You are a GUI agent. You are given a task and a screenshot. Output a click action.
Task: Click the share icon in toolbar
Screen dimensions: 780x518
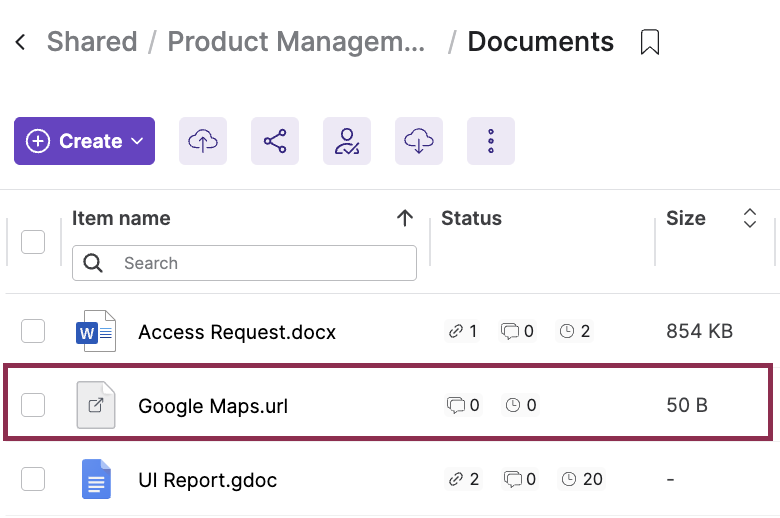(x=275, y=141)
